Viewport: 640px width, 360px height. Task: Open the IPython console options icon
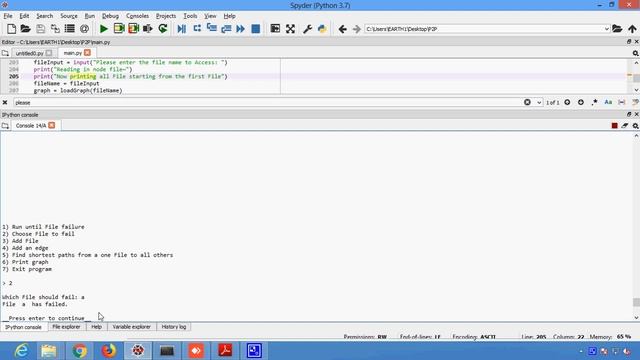click(636, 126)
